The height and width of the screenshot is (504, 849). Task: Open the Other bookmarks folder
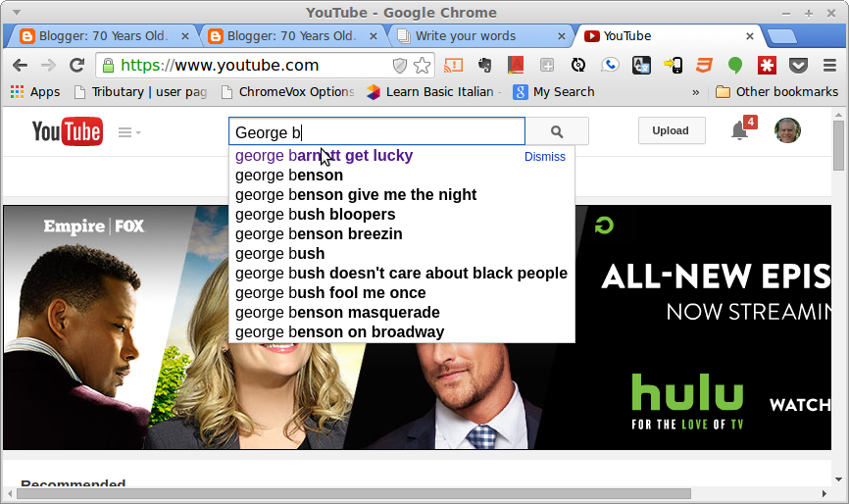[776, 92]
